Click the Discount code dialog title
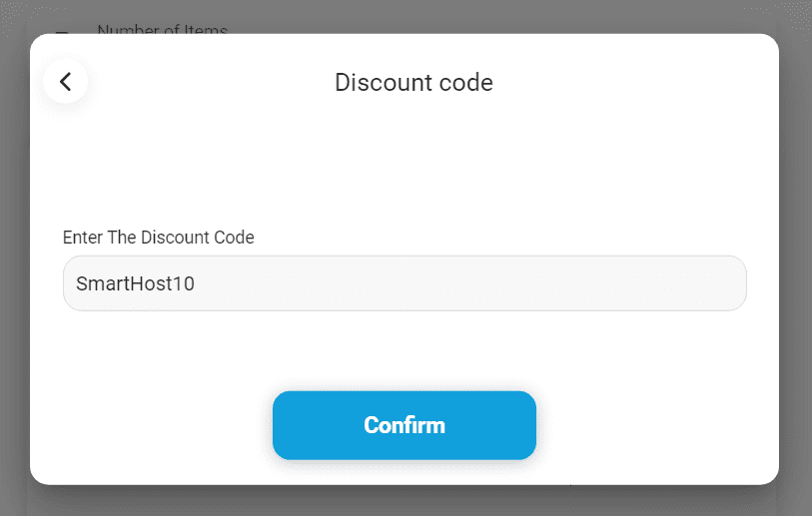The height and width of the screenshot is (516, 812). [x=413, y=82]
